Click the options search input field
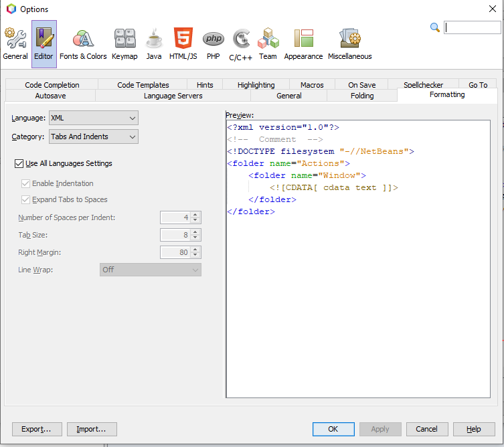 (472, 27)
